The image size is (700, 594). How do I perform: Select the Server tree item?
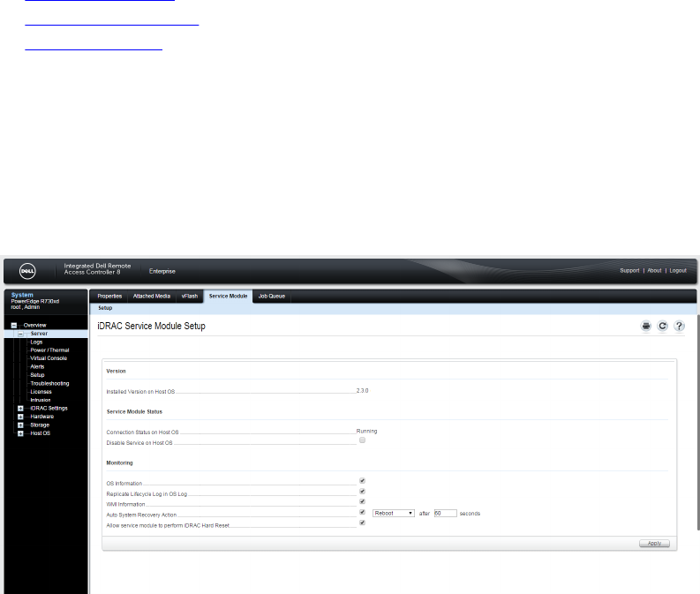(39, 334)
